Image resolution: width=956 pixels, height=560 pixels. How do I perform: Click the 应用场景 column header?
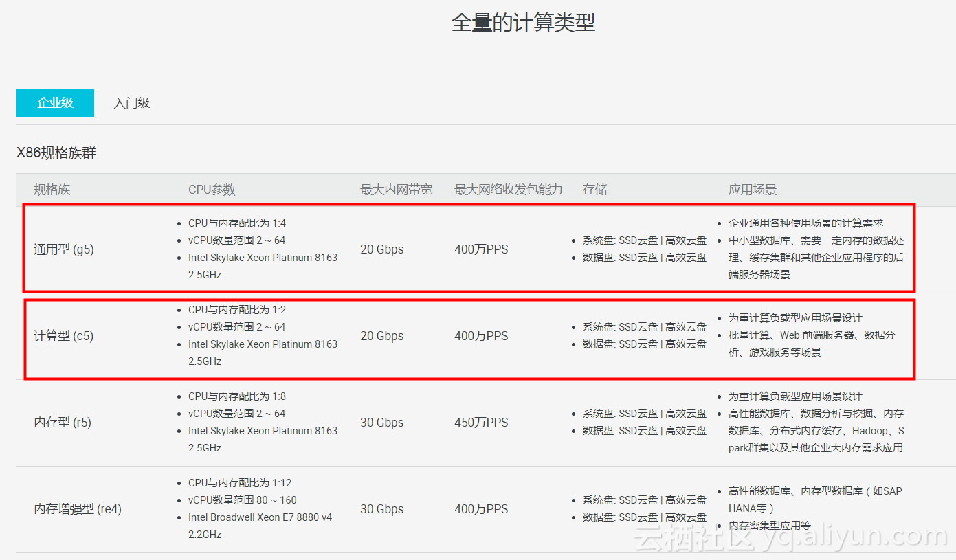pos(753,190)
